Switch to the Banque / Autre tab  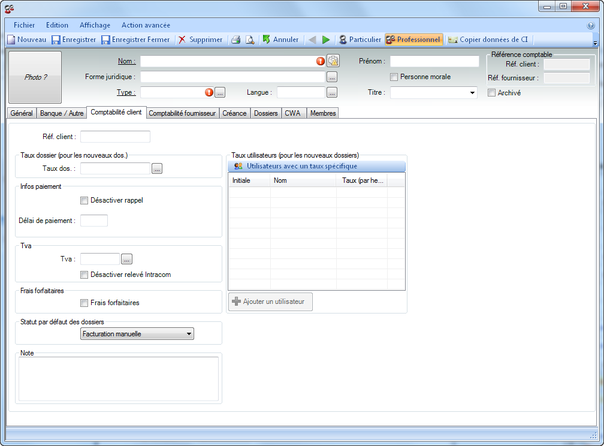tap(61, 113)
